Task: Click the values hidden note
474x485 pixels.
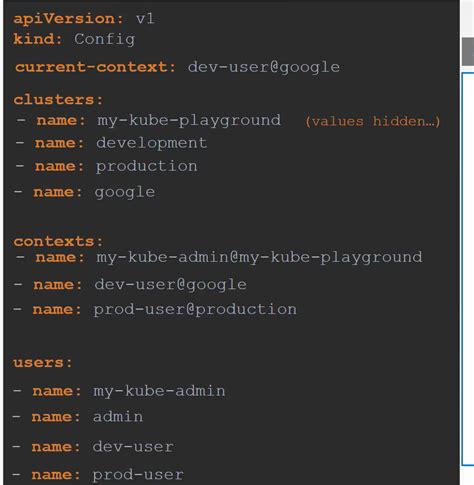Action: click(x=373, y=121)
